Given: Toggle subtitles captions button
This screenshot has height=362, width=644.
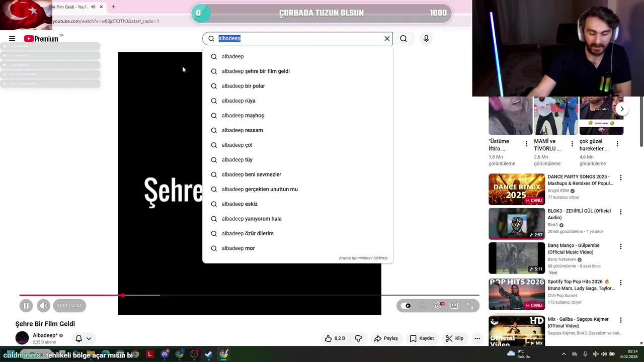Looking at the screenshot, I should tap(423, 306).
